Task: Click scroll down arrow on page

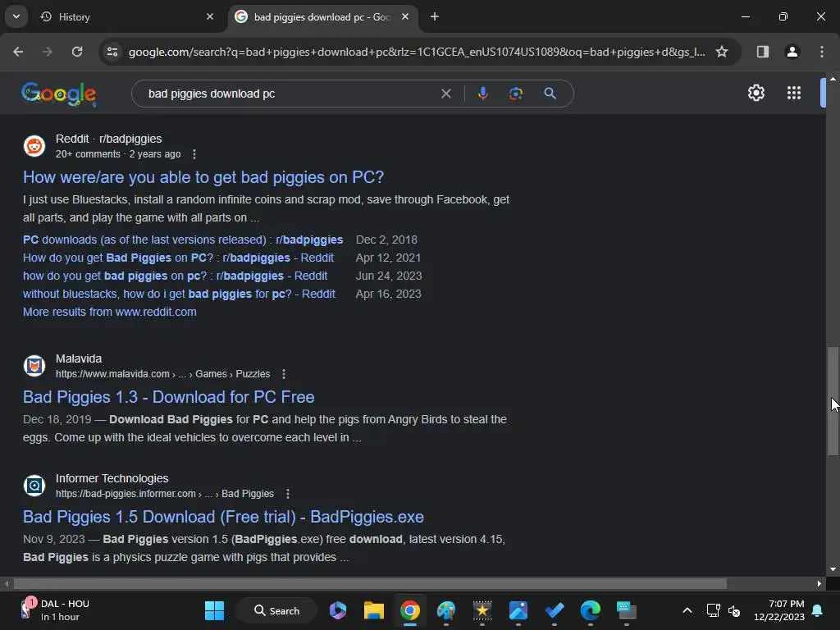Action: tap(833, 569)
